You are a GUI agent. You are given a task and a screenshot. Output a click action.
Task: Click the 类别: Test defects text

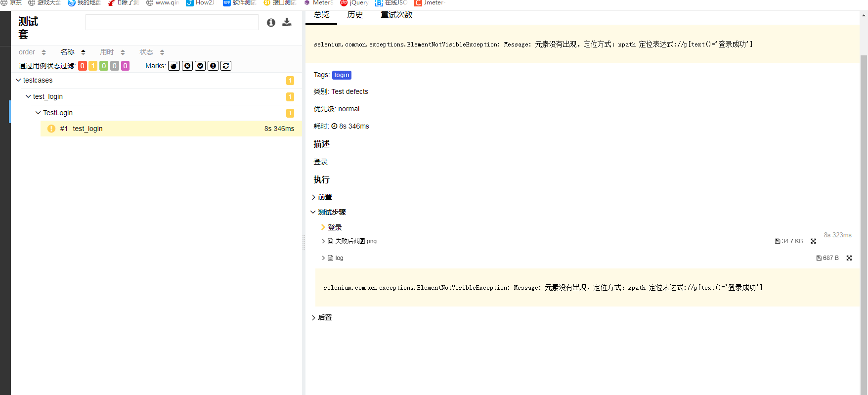click(341, 91)
